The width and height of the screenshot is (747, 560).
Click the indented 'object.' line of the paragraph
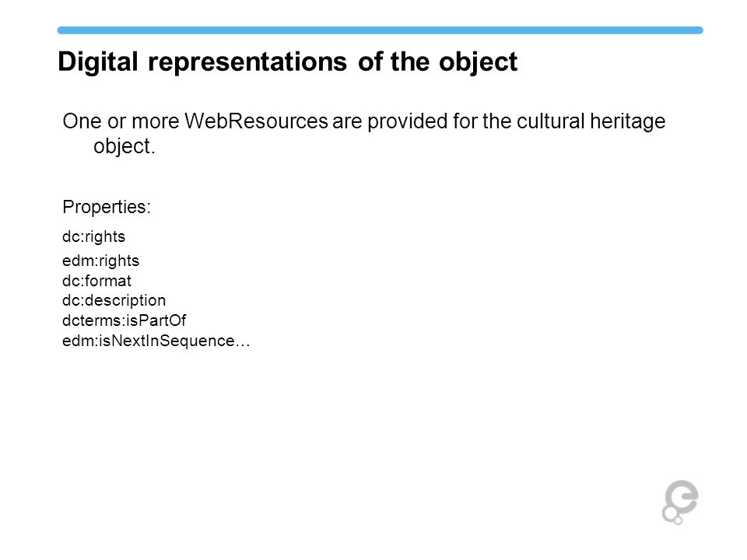pos(124,146)
